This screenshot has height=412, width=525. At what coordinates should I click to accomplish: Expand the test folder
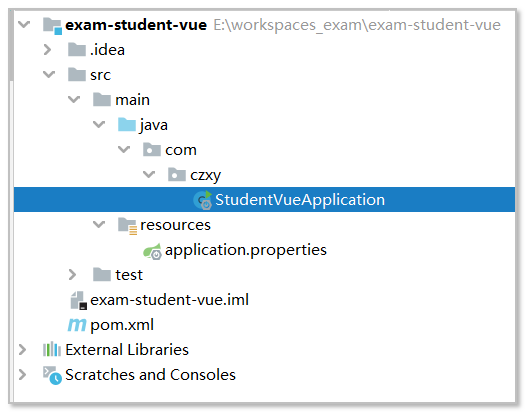pos(72,274)
